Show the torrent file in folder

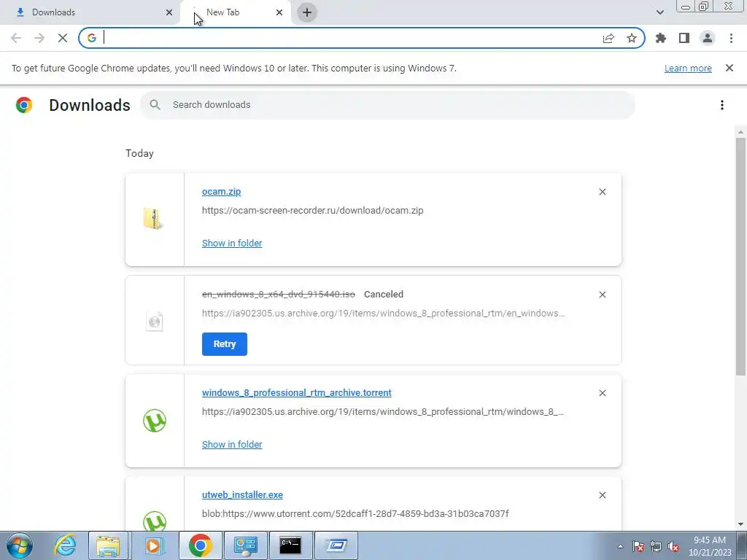(x=232, y=444)
